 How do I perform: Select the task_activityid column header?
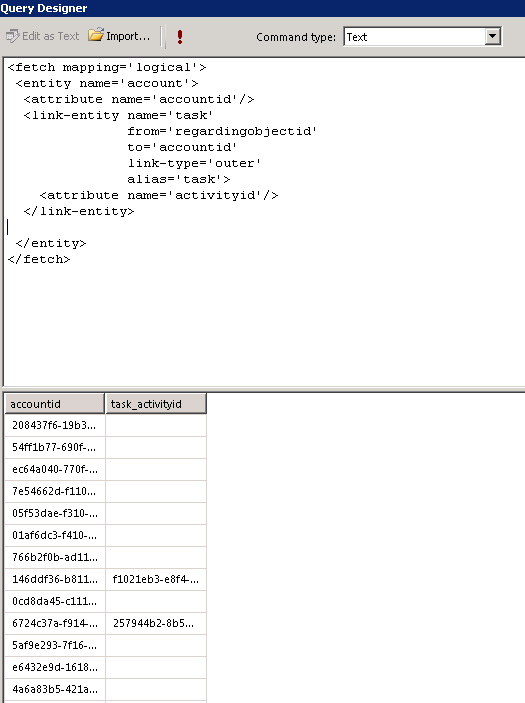(x=156, y=404)
